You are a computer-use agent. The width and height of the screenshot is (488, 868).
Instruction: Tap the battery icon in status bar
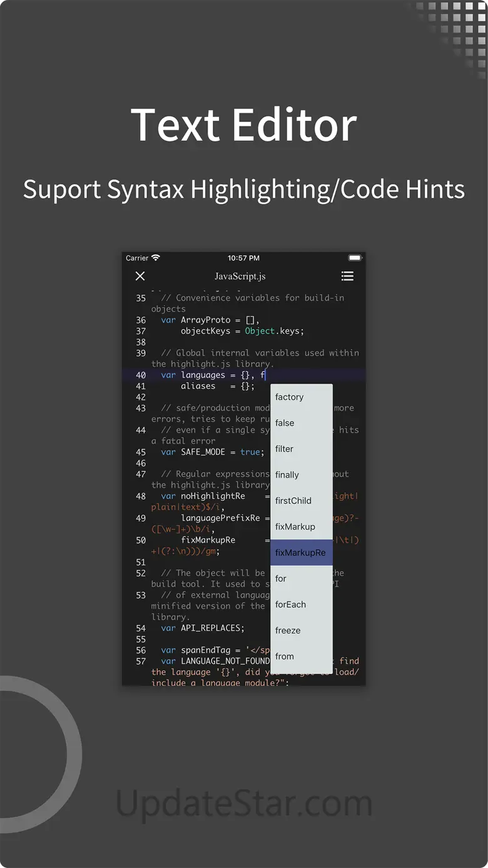(x=355, y=258)
